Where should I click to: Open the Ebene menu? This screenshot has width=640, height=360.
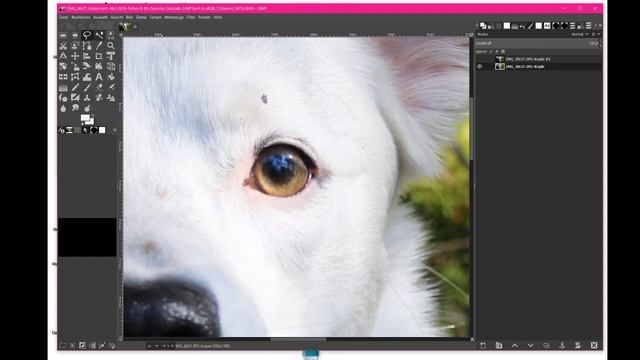[x=141, y=18]
